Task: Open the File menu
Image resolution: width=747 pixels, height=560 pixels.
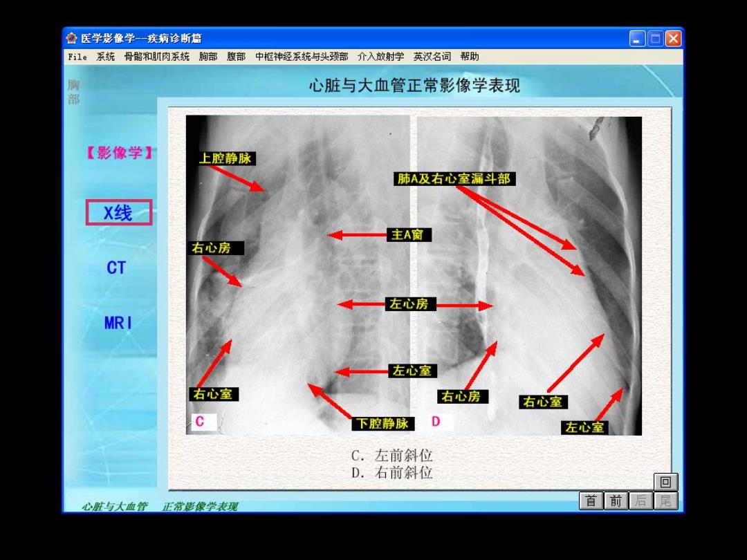Action: [77, 57]
